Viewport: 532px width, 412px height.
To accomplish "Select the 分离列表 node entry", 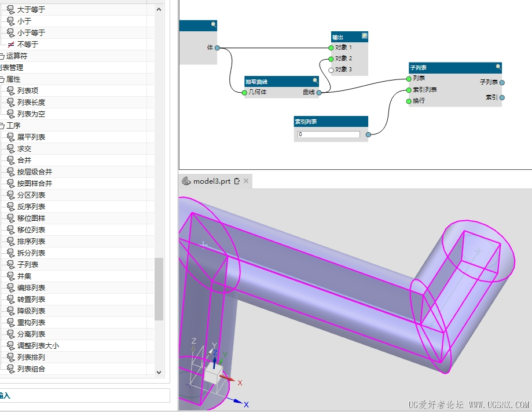I will click(31, 334).
